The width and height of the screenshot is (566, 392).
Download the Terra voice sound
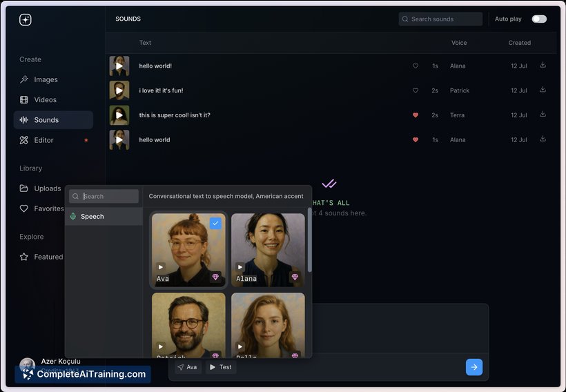(x=543, y=114)
